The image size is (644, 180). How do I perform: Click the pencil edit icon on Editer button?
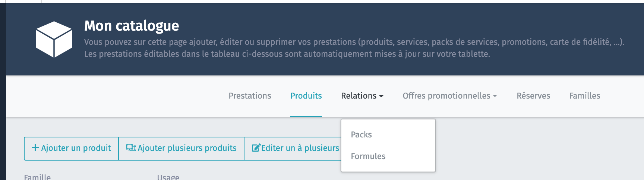click(256, 148)
